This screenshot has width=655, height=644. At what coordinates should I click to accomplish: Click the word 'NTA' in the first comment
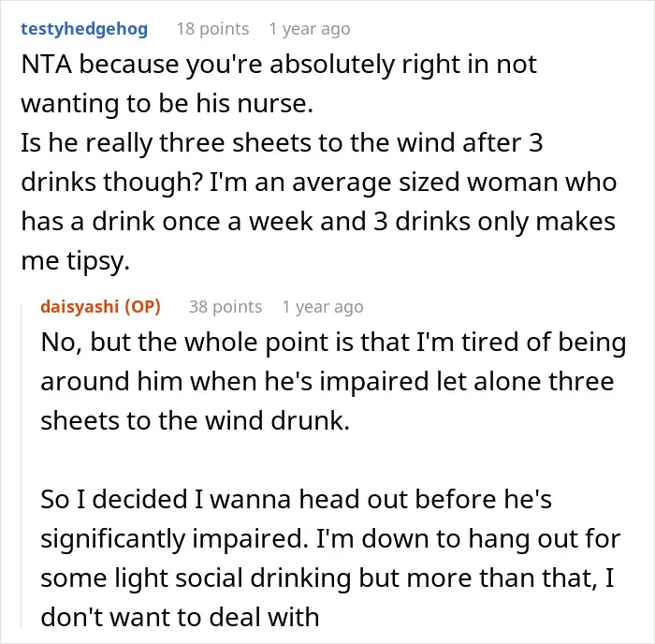point(47,65)
